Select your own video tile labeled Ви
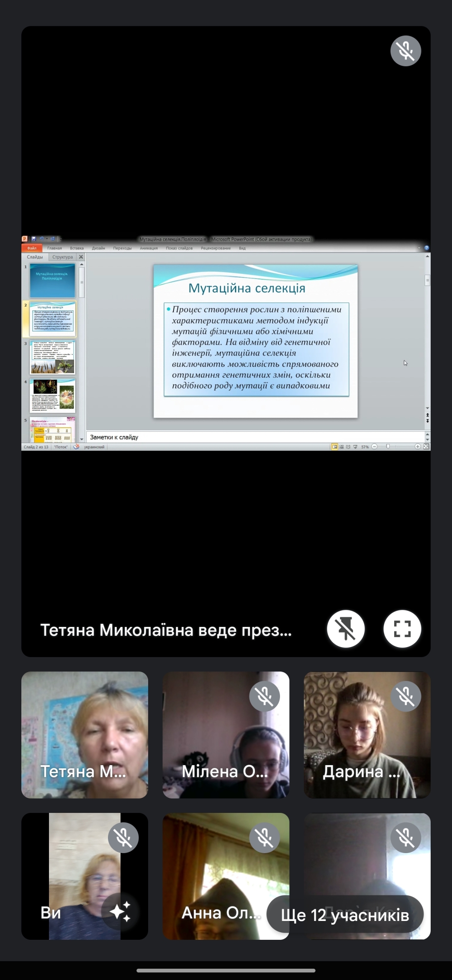Screen dimensions: 452x980 85,877
